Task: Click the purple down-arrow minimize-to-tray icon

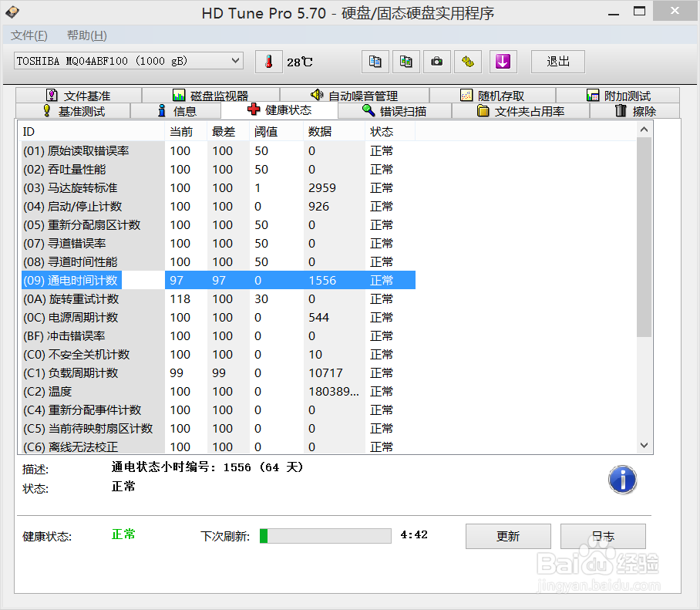Action: click(503, 62)
